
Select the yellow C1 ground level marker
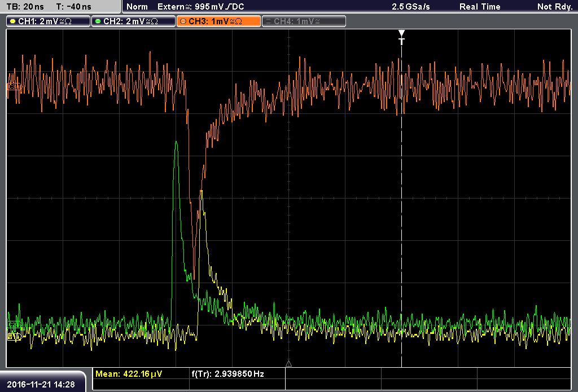coord(14,336)
